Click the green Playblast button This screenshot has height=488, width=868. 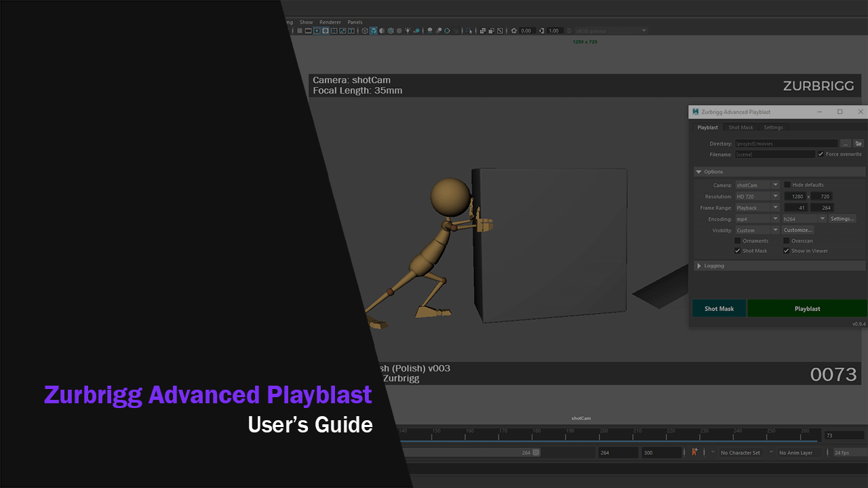[807, 308]
